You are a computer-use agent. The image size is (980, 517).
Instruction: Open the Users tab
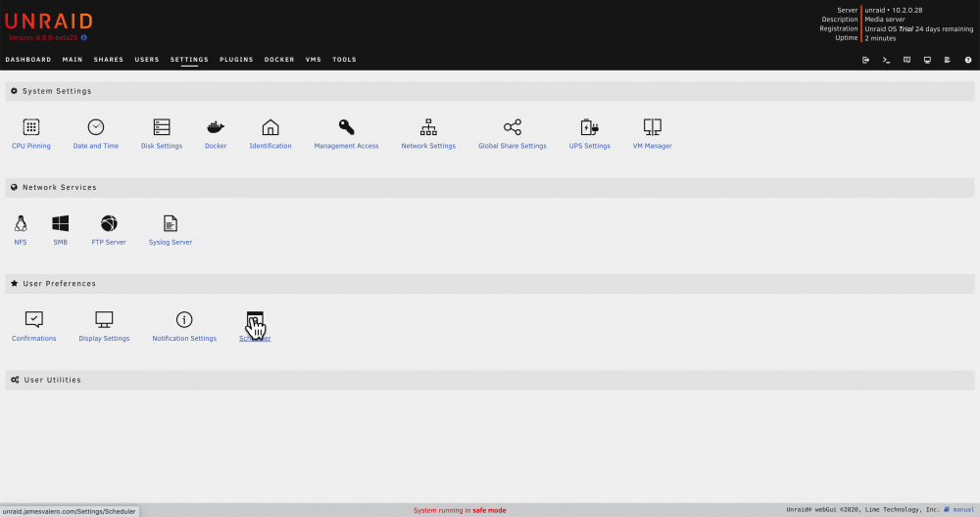[147, 60]
